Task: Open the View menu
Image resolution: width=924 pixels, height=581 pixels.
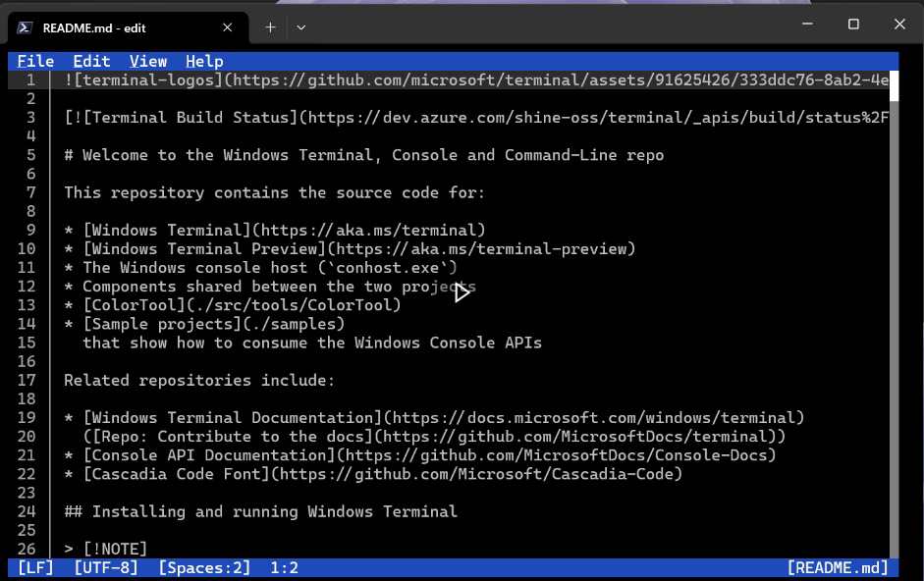Action: coord(148,61)
